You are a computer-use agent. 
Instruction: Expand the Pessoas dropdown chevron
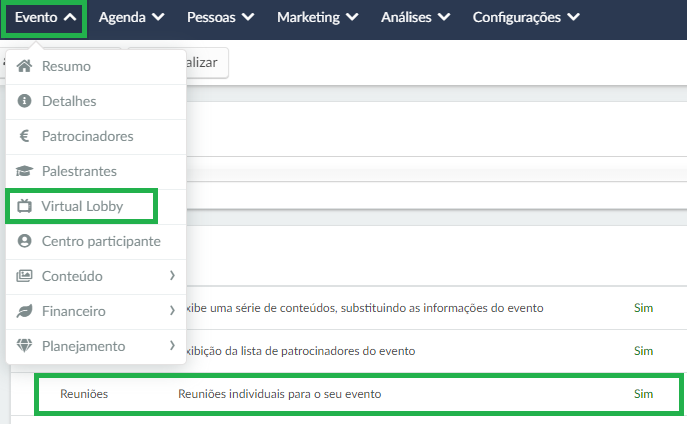coord(248,18)
